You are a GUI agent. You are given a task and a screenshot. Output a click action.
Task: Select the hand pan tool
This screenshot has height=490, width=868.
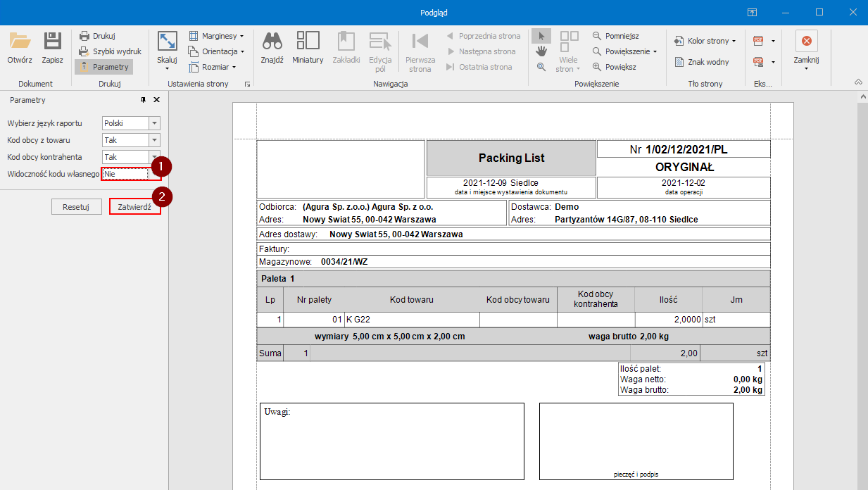click(x=541, y=51)
